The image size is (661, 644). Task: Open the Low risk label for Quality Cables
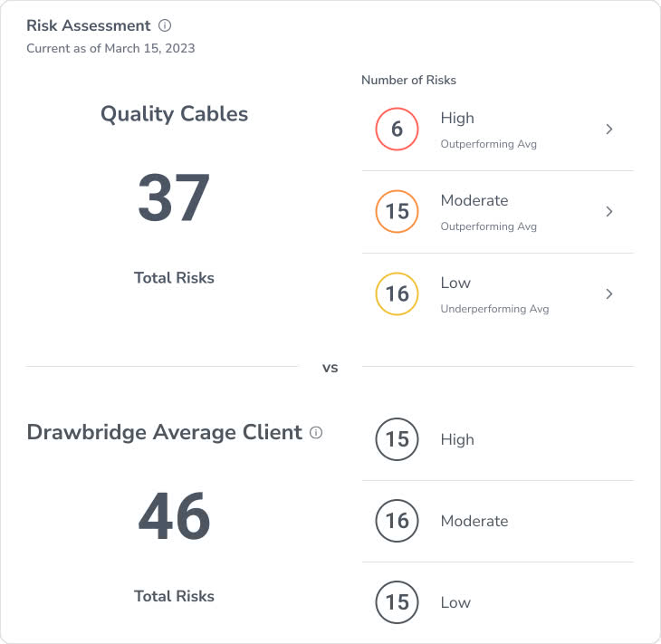pos(455,283)
